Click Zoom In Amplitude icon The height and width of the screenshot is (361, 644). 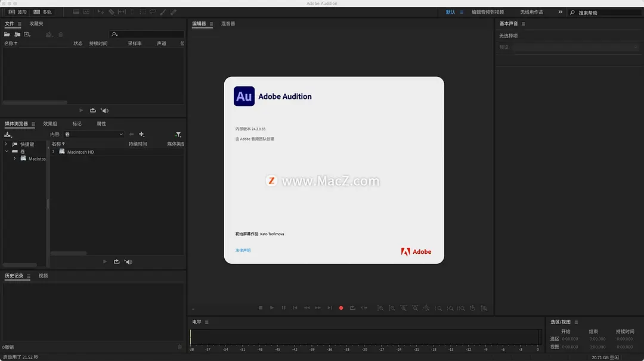click(x=380, y=308)
